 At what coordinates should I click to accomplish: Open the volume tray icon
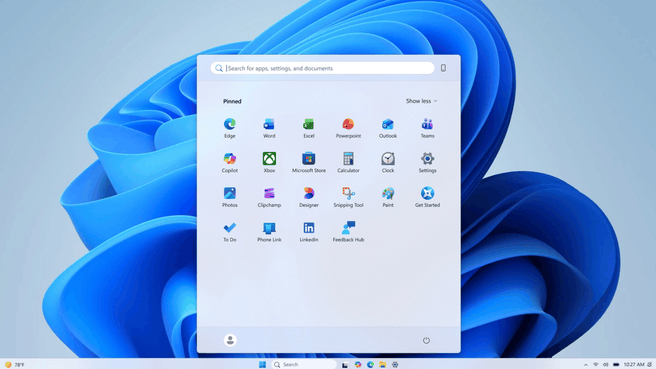(x=605, y=365)
